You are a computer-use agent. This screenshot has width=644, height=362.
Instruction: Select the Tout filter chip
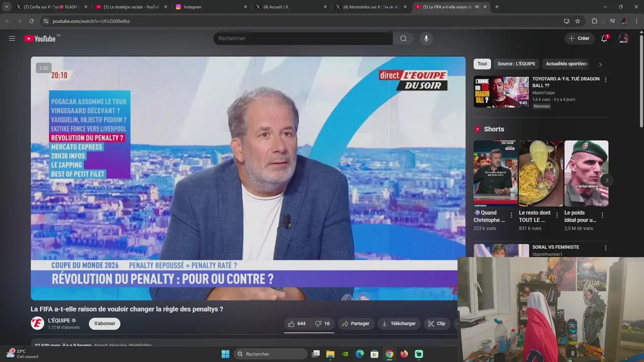[482, 64]
